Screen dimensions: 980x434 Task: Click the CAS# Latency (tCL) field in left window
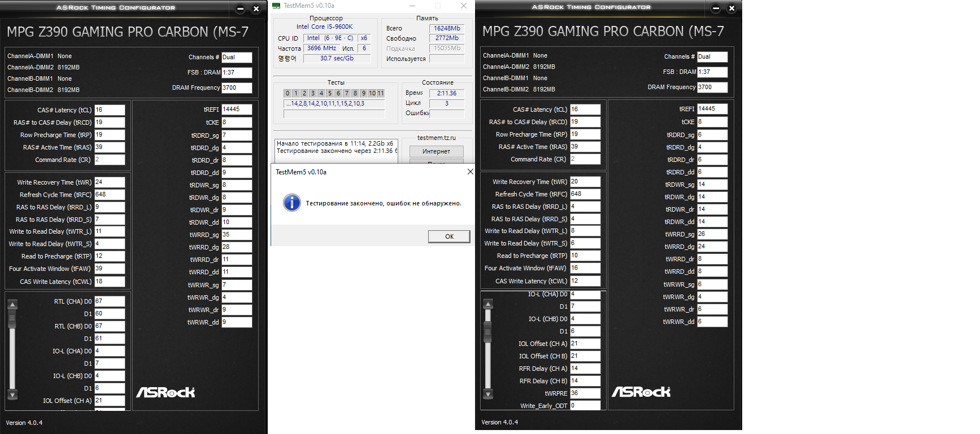(110, 110)
